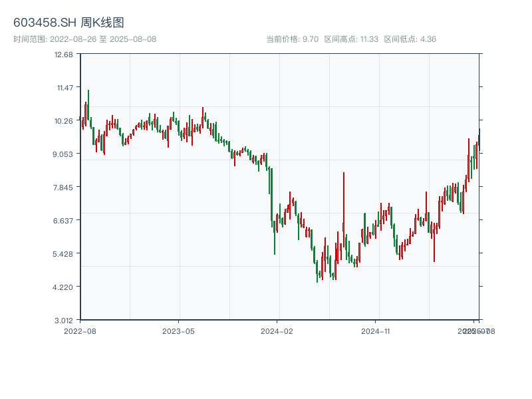Select the 6.637 y-axis price label
532x399 pixels.
pyautogui.click(x=64, y=220)
